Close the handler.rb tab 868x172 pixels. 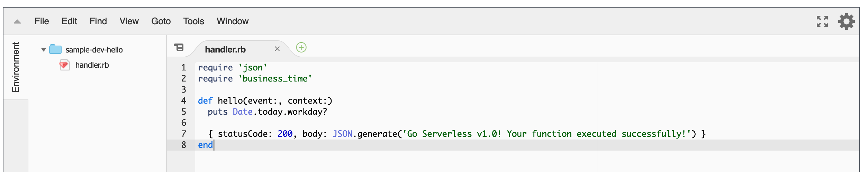click(277, 49)
